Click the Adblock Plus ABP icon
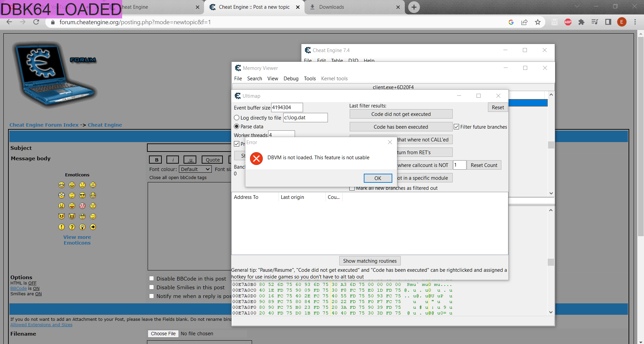 tap(568, 22)
